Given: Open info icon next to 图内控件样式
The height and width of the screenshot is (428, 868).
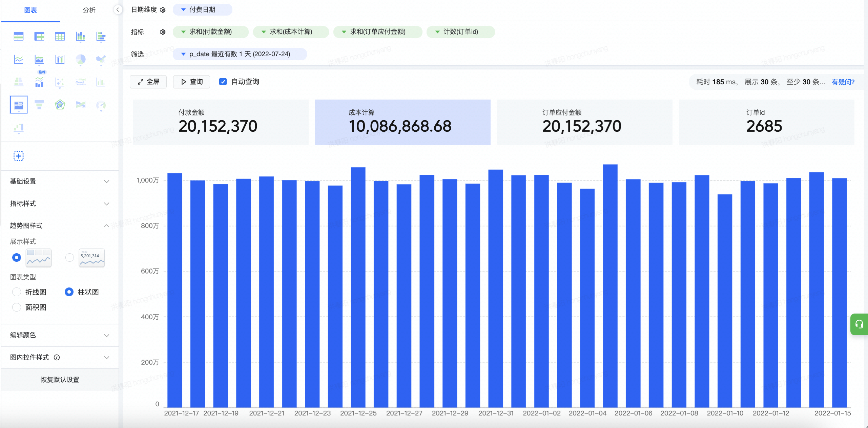Looking at the screenshot, I should [x=57, y=357].
